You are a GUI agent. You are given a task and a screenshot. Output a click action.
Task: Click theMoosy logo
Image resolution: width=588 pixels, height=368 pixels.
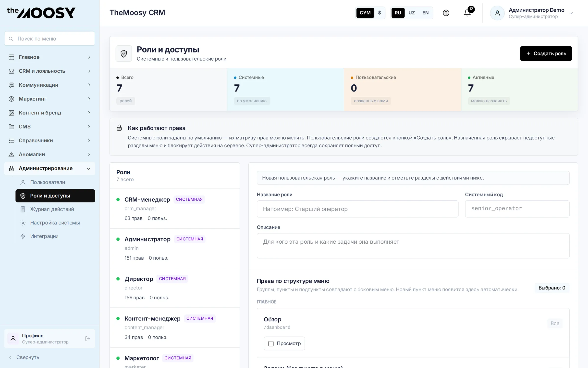click(41, 13)
